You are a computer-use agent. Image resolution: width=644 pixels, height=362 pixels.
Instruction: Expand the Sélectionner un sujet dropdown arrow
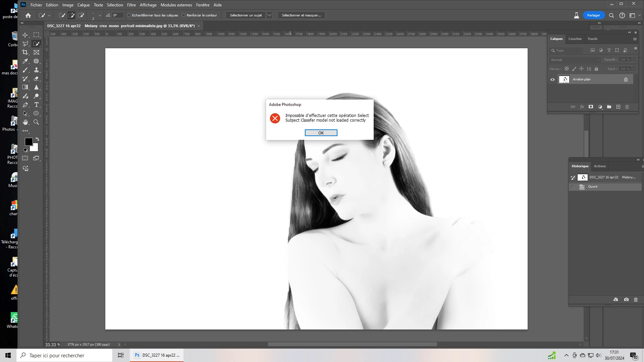(x=269, y=15)
